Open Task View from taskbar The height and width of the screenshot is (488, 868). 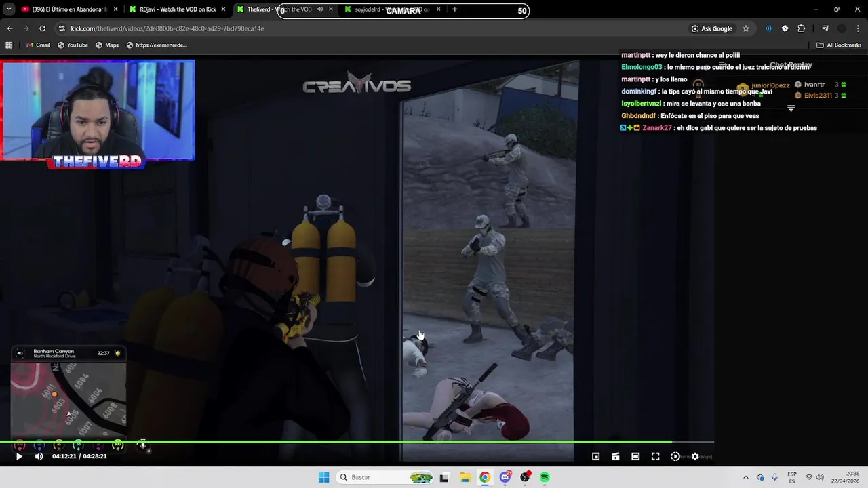click(x=444, y=477)
